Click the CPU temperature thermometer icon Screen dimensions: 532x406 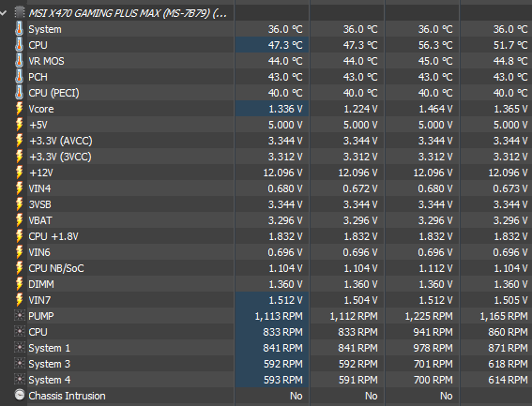(20, 45)
